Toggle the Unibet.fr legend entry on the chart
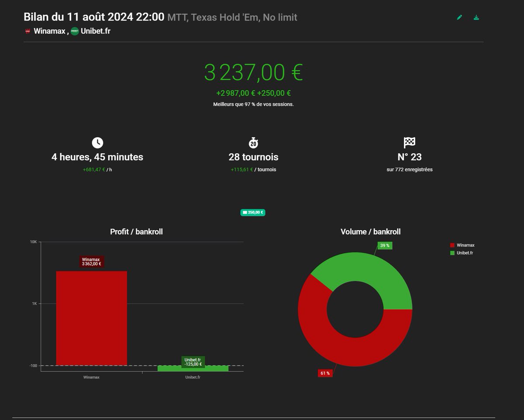This screenshot has height=420, width=524. pos(465,252)
